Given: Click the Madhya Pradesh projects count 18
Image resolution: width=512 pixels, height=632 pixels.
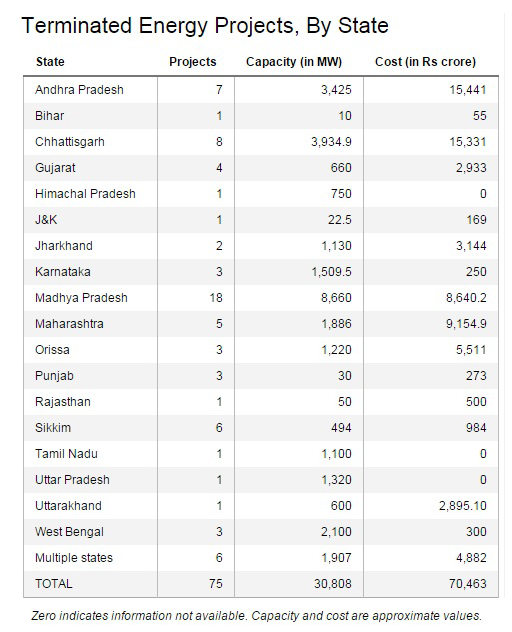Looking at the screenshot, I should pos(216,297).
